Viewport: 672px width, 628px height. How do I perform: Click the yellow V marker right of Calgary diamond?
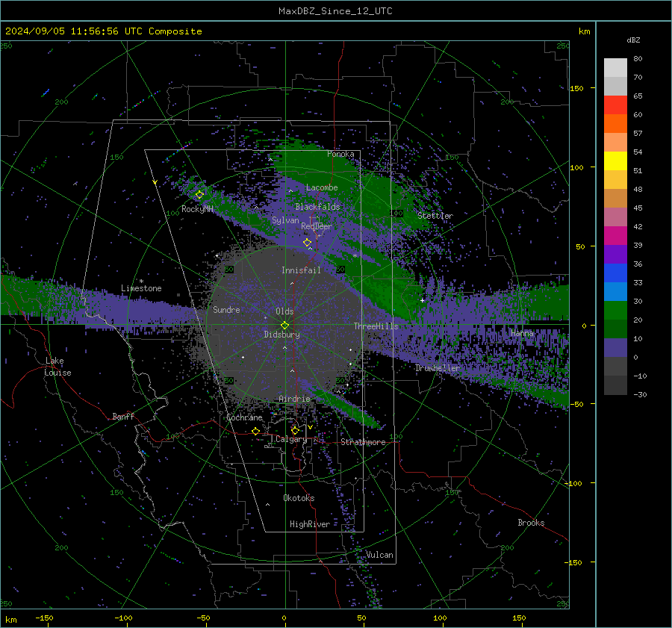[x=310, y=427]
